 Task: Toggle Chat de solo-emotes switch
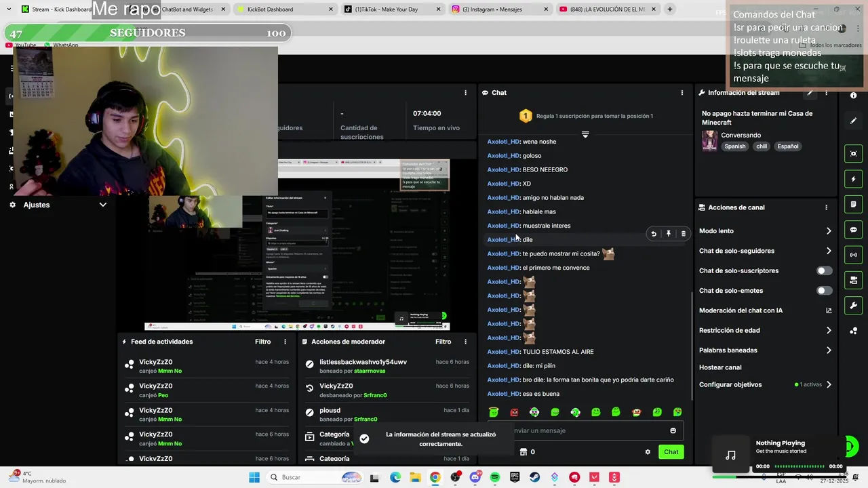(x=824, y=291)
